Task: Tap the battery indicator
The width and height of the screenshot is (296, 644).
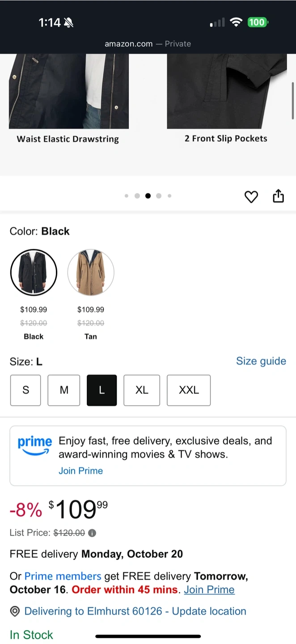Action: pyautogui.click(x=257, y=22)
